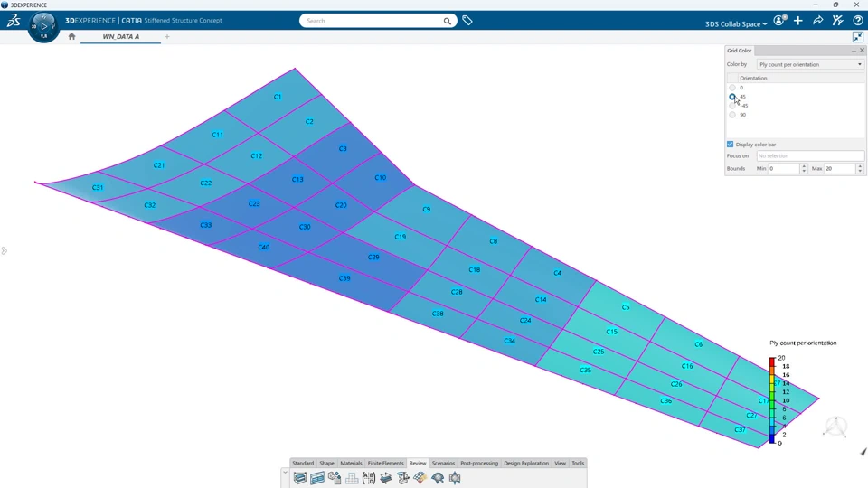Click the first icon in Review toolbar

point(299,478)
